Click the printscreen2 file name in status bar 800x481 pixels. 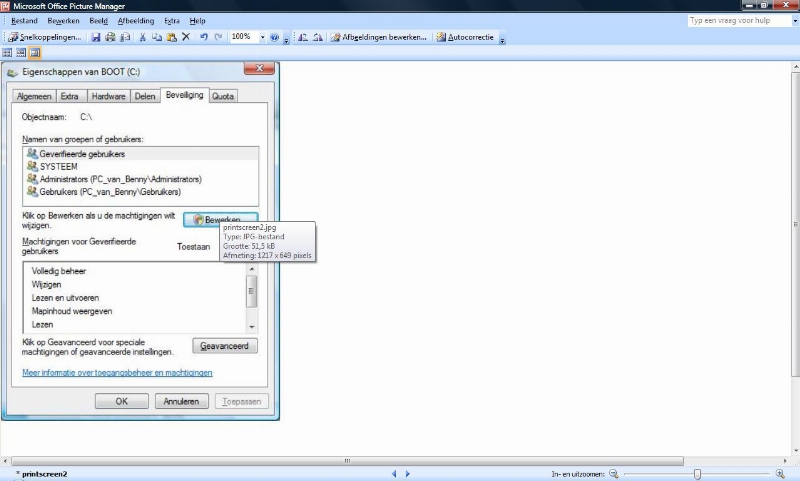pos(44,474)
